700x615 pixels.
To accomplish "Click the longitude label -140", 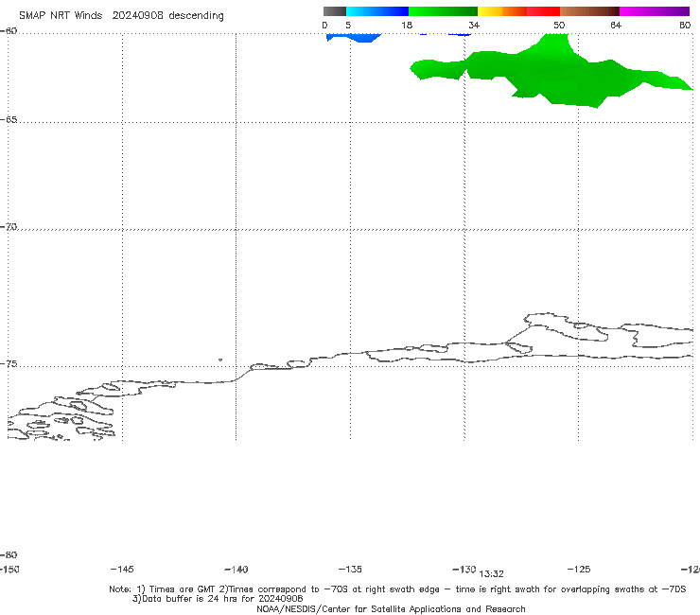I will pos(236,569).
